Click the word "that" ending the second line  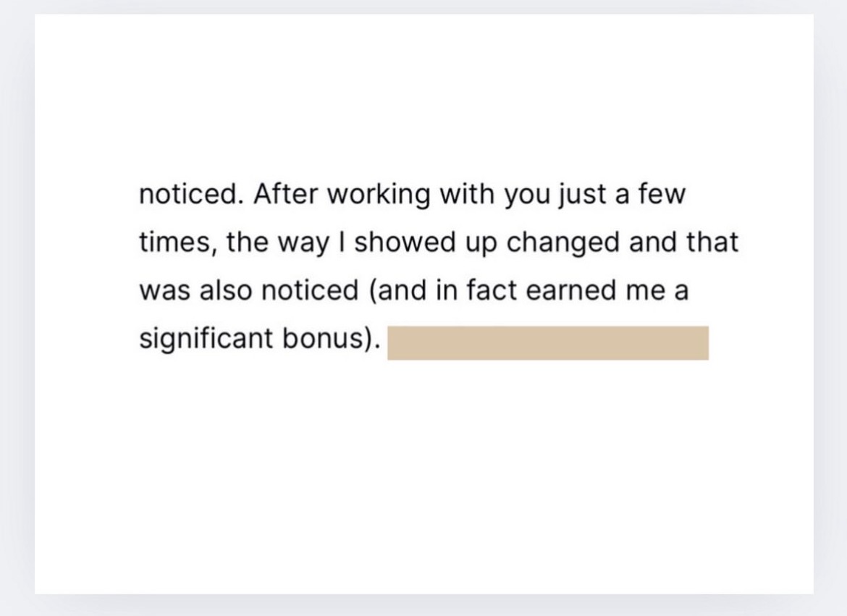point(713,242)
